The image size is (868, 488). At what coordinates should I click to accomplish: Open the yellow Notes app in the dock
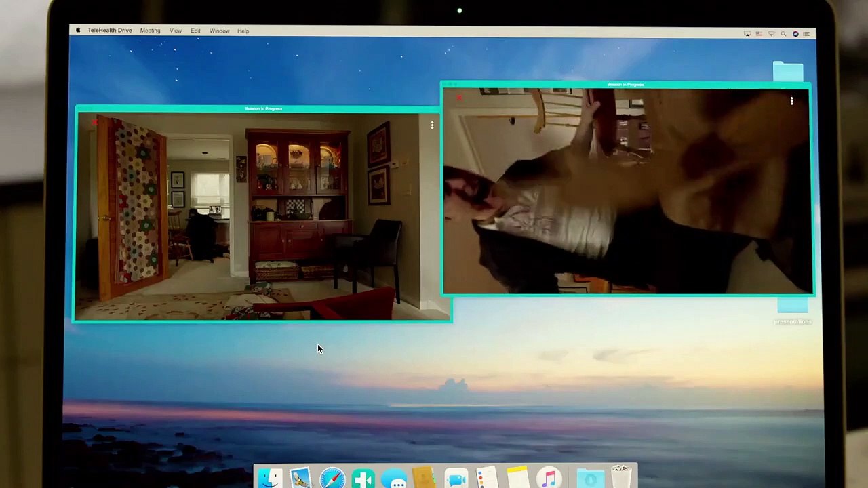(x=517, y=477)
